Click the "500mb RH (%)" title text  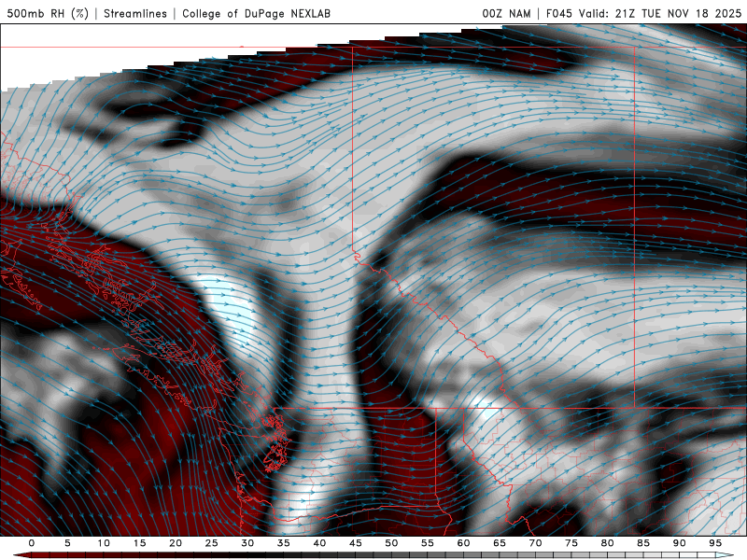(x=48, y=13)
